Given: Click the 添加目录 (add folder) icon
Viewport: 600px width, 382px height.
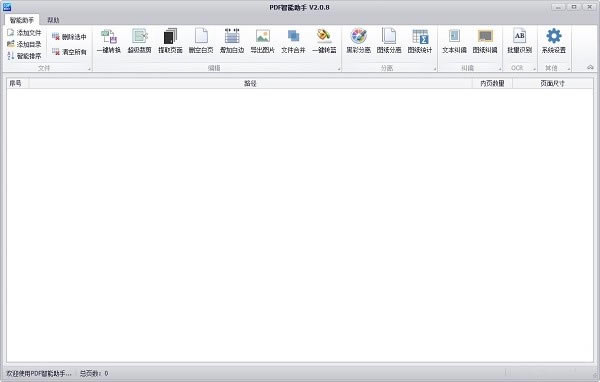Looking at the screenshot, I should (x=11, y=44).
